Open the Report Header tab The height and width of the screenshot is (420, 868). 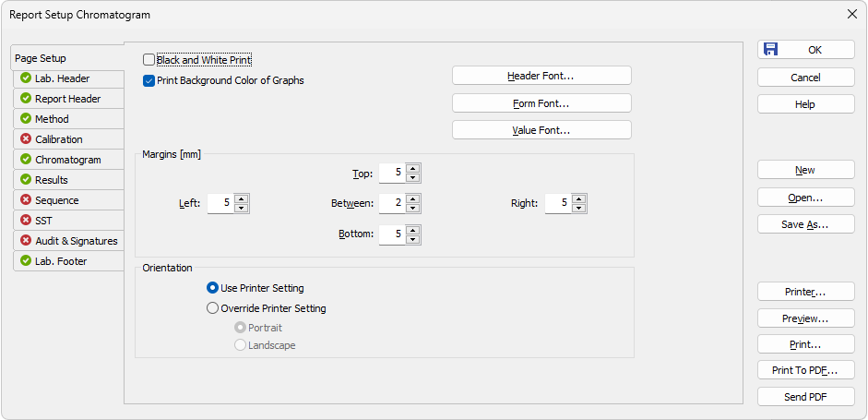pos(68,99)
